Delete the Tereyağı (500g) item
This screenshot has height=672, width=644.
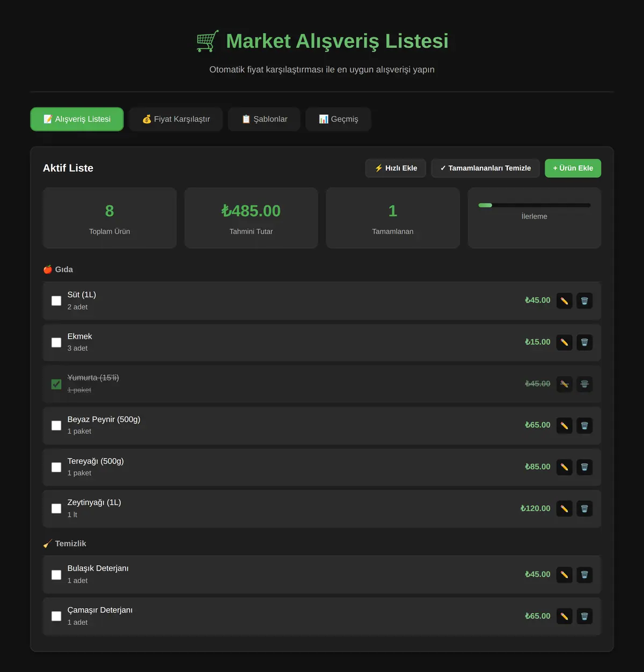584,467
